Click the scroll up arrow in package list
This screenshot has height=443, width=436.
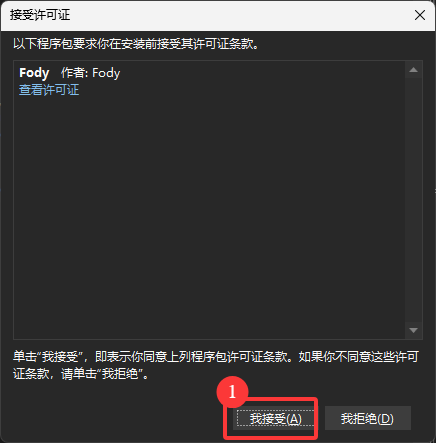pyautogui.click(x=413, y=70)
